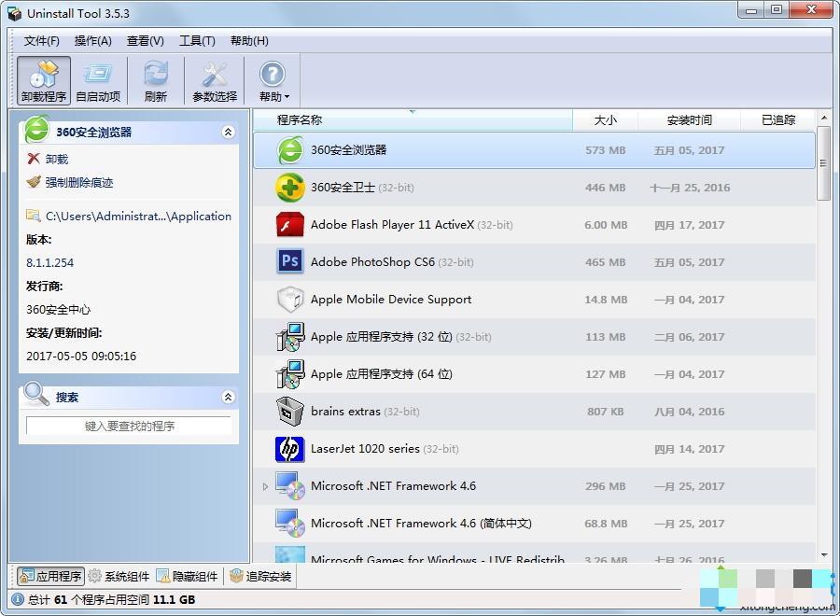Collapse the 搜索 panel
Screen dimensions: 840x616
(x=228, y=397)
